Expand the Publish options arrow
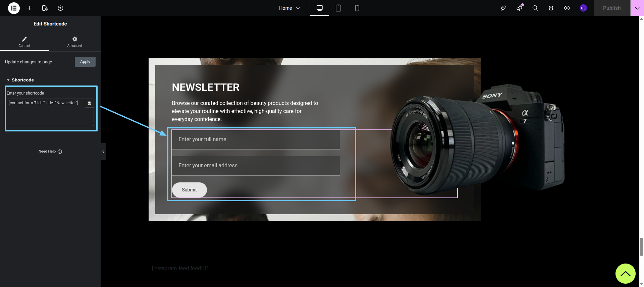This screenshot has width=644, height=287. pyautogui.click(x=637, y=8)
